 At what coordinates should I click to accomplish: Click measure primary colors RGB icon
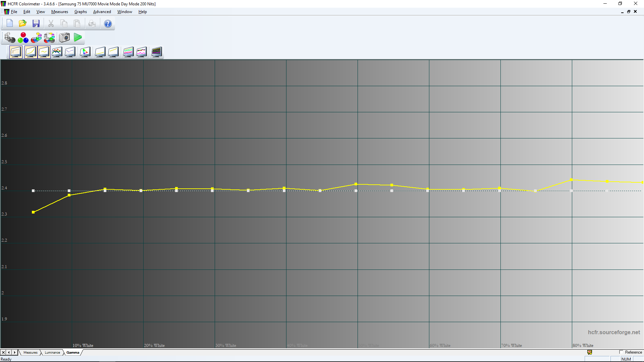[23, 38]
